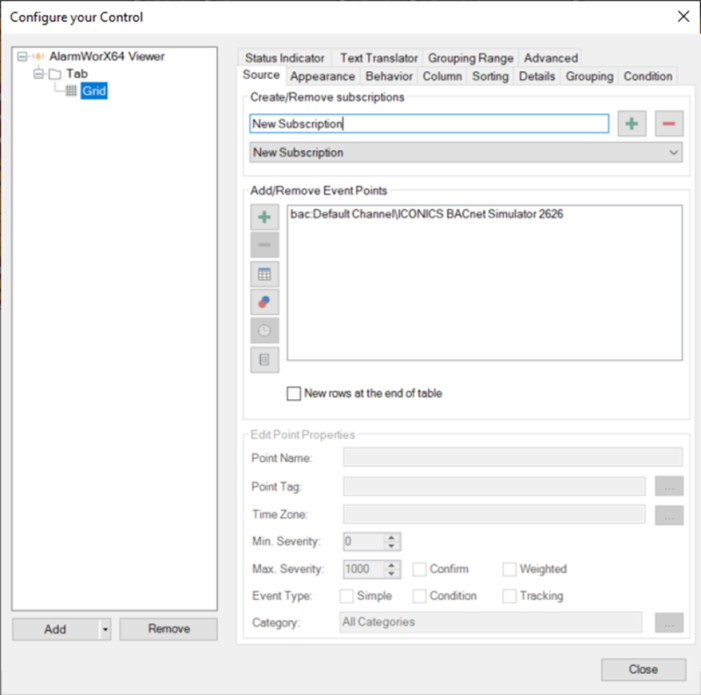Viewport: 701px width, 695px height.
Task: Switch to the Appearance tab
Action: 322,76
